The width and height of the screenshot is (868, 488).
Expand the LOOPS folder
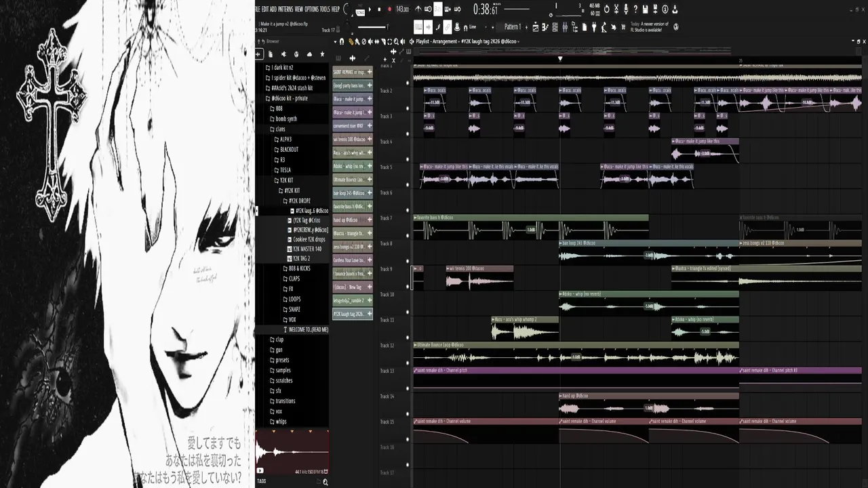tap(292, 299)
